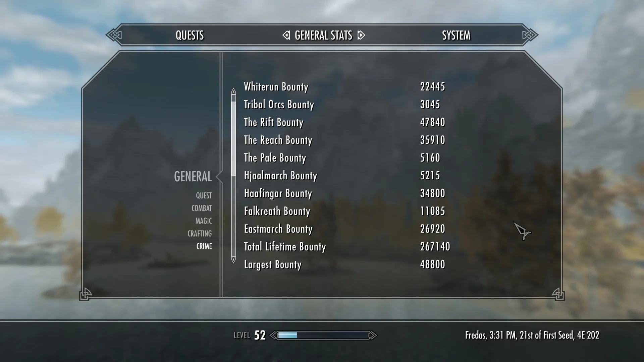The image size is (644, 362).
Task: Click the top-right decorative corner icon
Action: (x=529, y=35)
